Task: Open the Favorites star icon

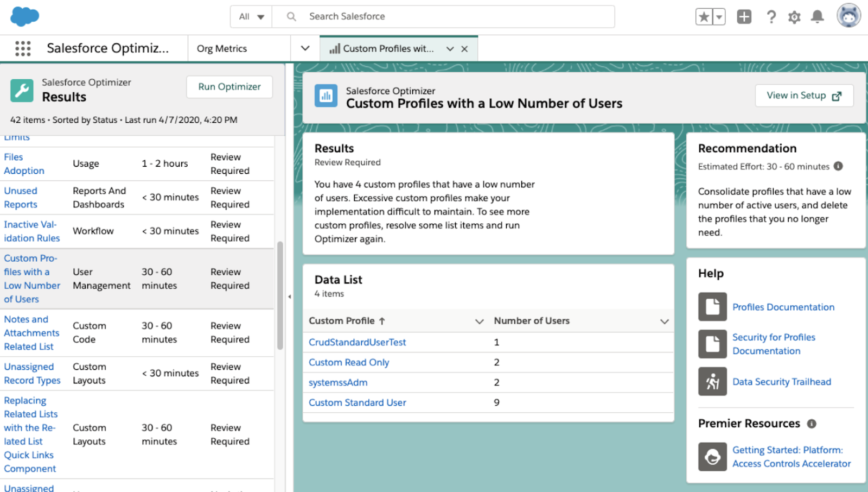Action: 704,17
